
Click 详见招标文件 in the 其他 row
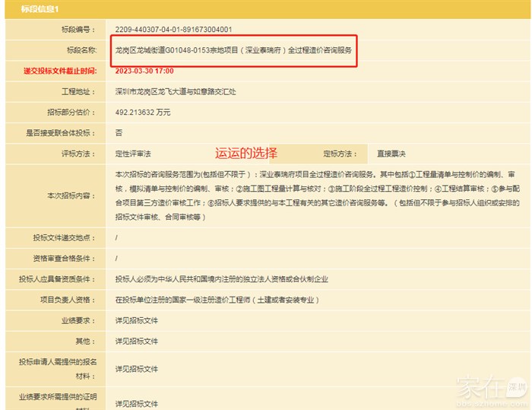[137, 341]
